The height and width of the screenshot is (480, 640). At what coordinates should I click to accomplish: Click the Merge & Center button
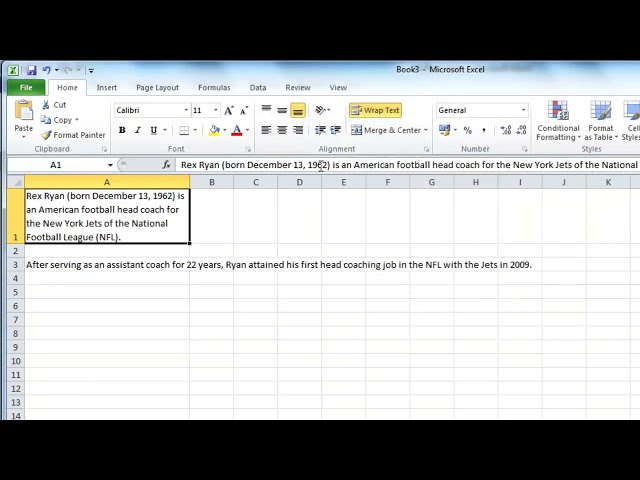(x=386, y=130)
